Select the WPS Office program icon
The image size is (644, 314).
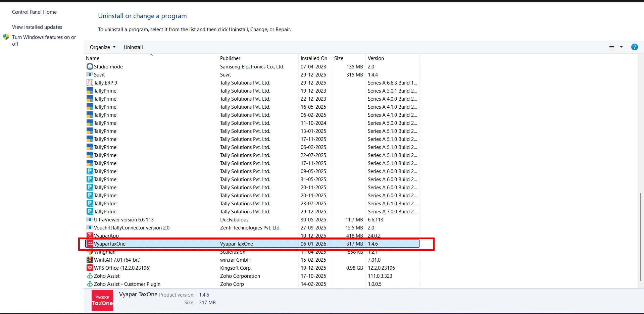pos(90,268)
